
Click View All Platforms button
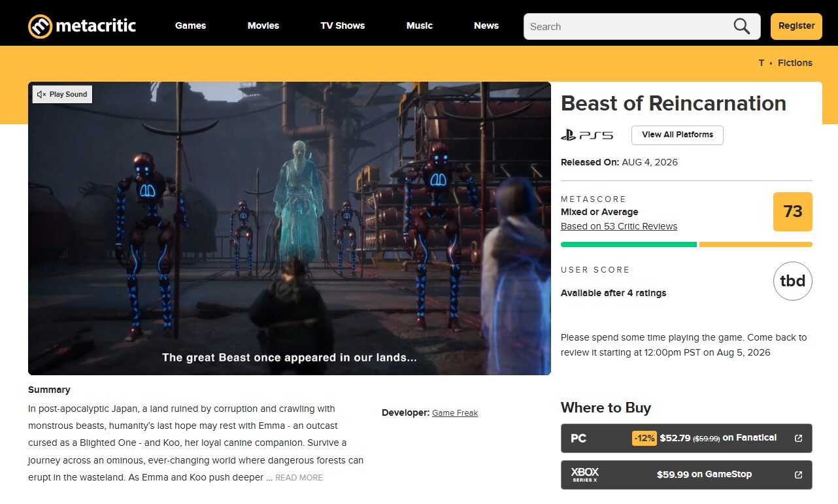(x=677, y=135)
